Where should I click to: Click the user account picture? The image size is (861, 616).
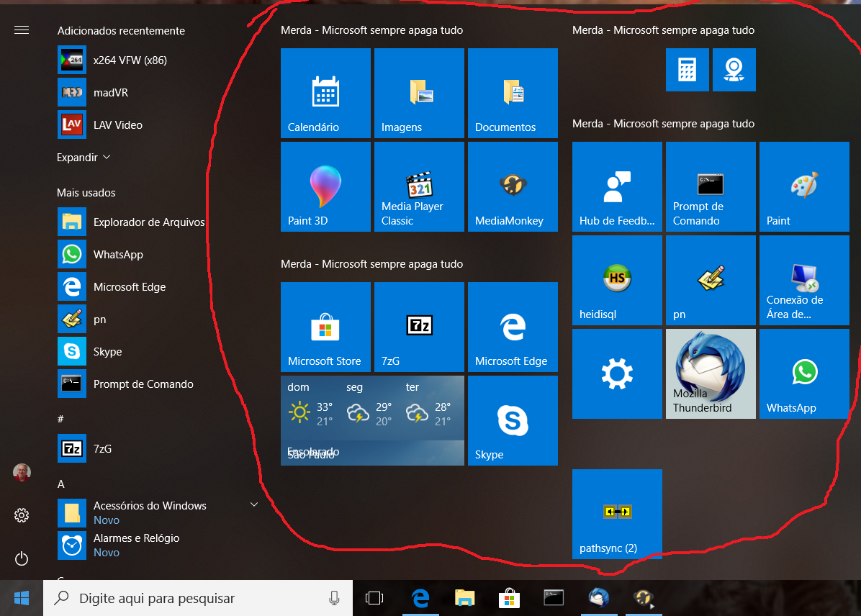pos(22,472)
